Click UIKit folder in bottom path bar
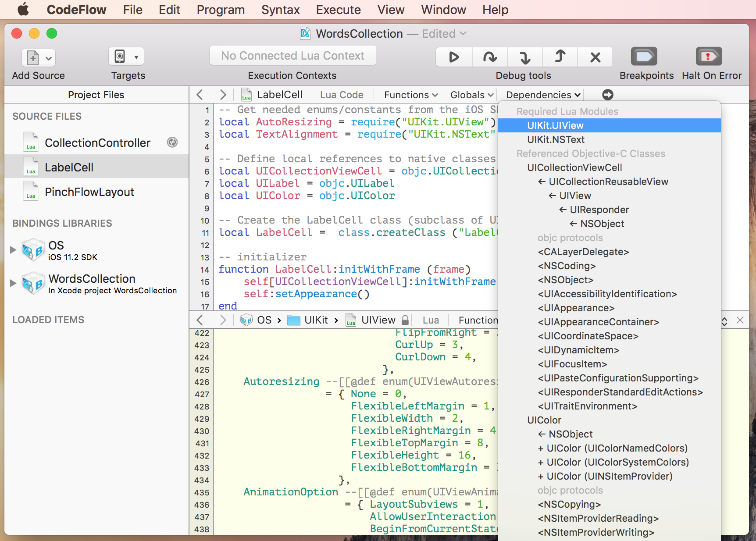 (x=307, y=320)
